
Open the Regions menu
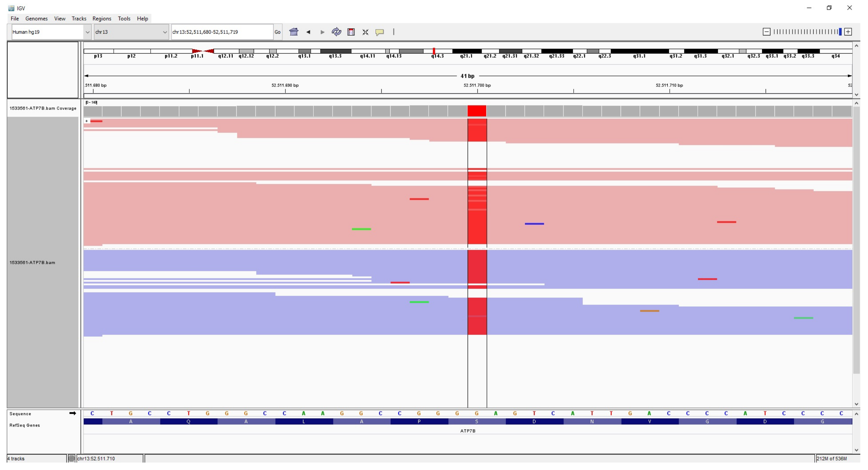tap(102, 18)
